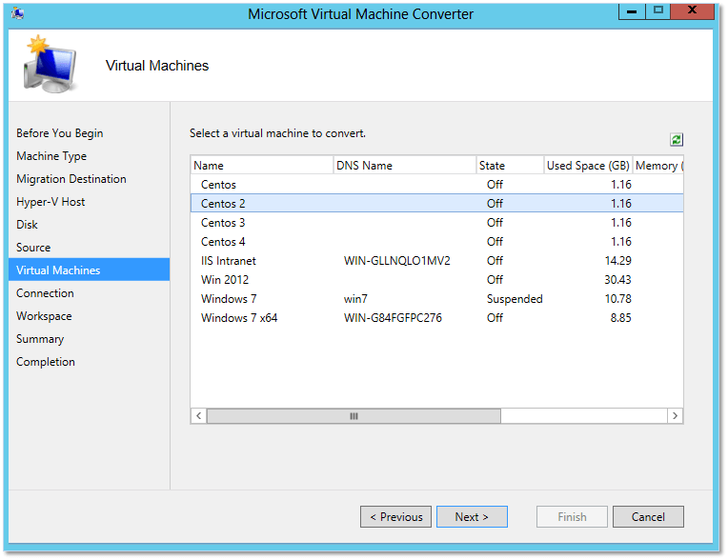
Task: Cancel the conversion wizard
Action: 648,517
